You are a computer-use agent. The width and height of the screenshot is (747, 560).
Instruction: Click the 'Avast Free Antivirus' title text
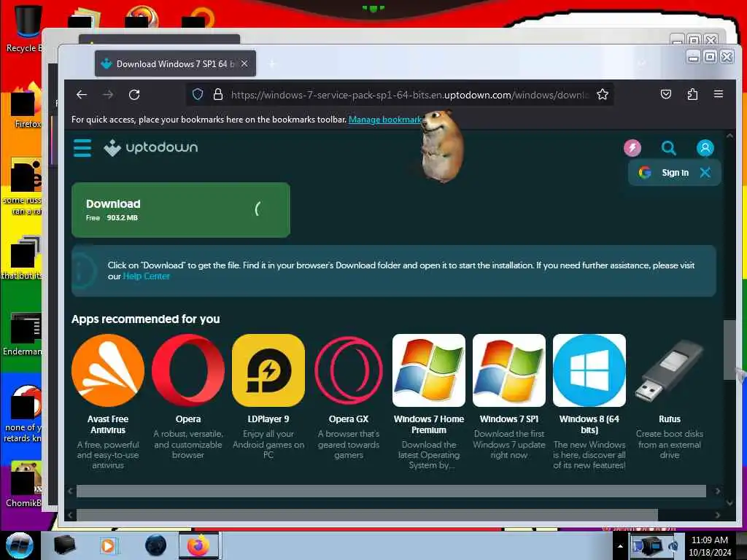coord(108,424)
